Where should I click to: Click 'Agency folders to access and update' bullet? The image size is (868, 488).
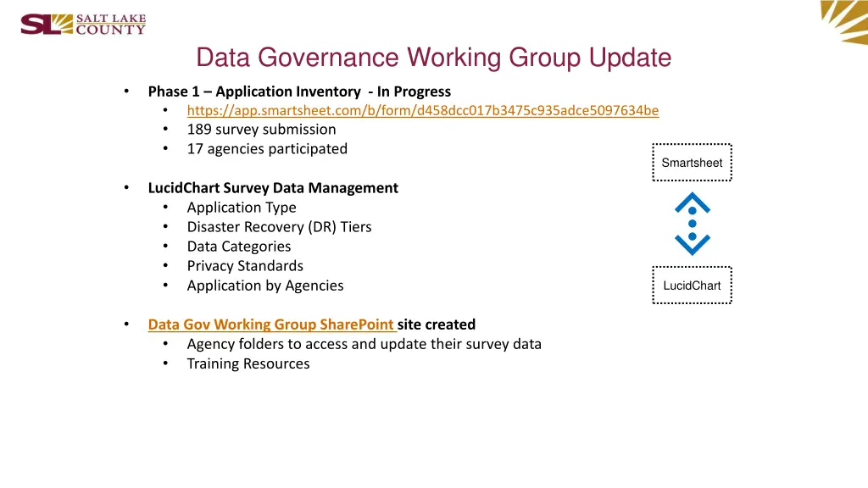pos(364,344)
